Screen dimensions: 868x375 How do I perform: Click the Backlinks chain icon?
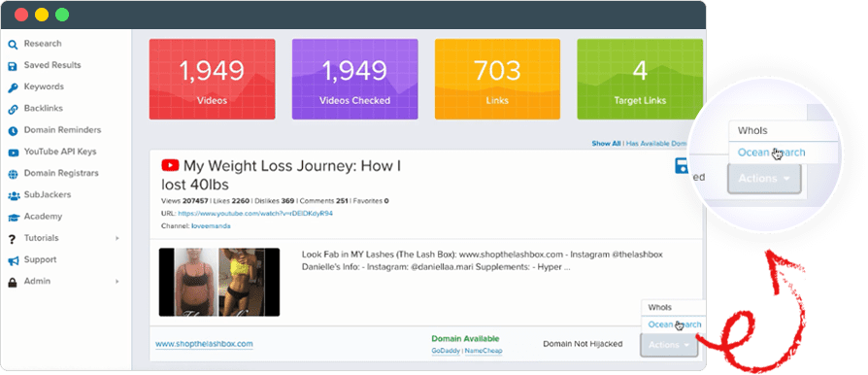(13, 109)
